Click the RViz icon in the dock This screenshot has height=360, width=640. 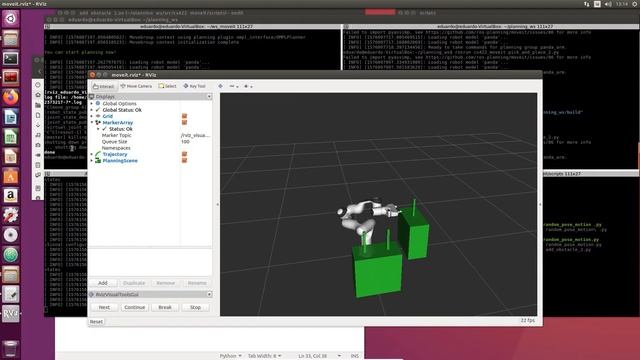(x=11, y=313)
